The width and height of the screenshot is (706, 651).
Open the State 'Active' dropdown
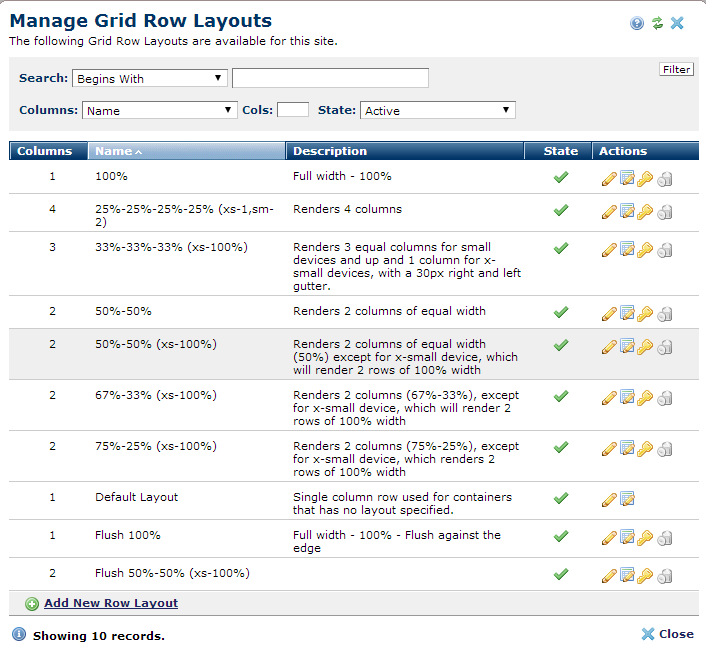(437, 111)
